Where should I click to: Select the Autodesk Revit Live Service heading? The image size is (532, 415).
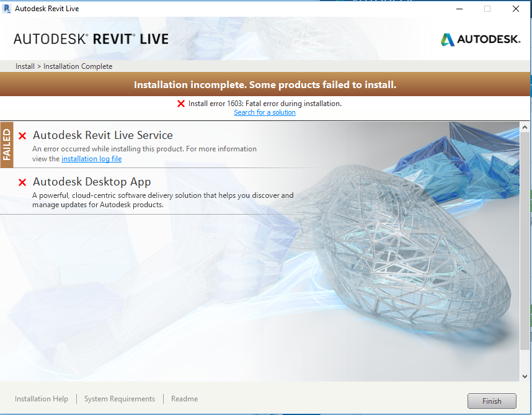(103, 135)
